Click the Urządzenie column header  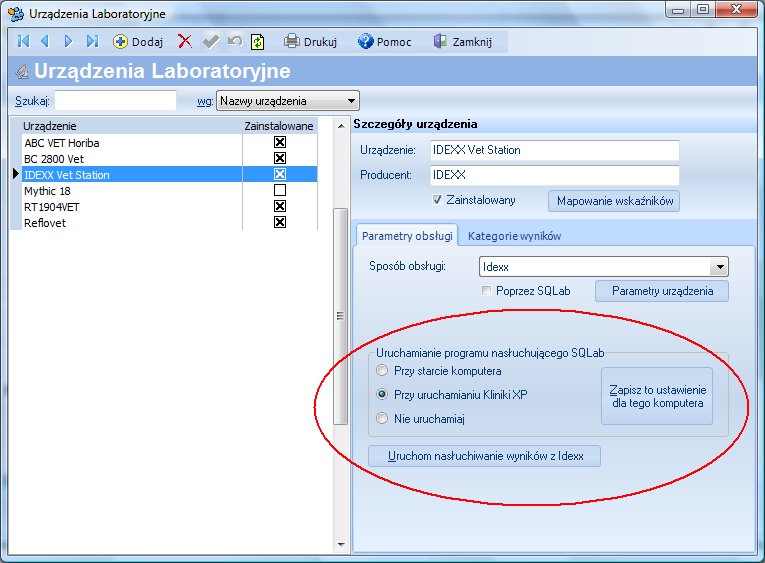pos(132,126)
